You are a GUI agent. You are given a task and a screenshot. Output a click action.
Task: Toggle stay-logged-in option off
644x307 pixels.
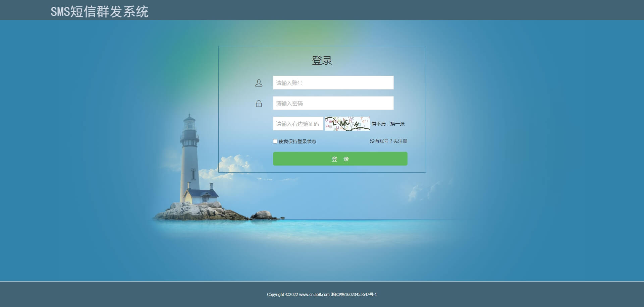[275, 141]
